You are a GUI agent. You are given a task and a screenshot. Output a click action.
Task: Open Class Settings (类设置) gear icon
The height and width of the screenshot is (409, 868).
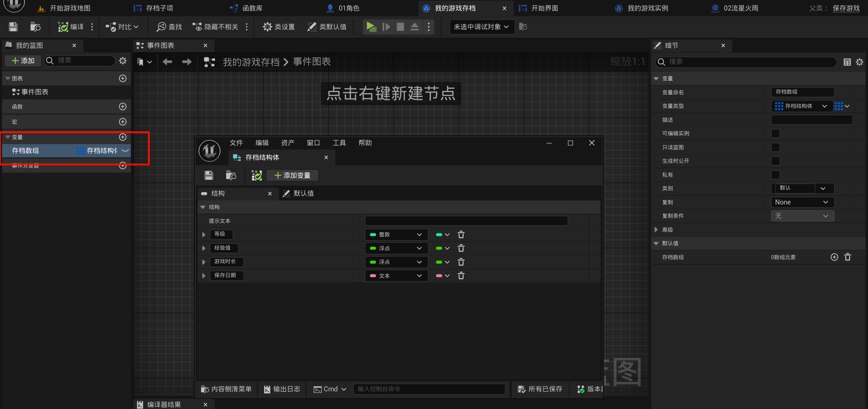click(x=268, y=27)
